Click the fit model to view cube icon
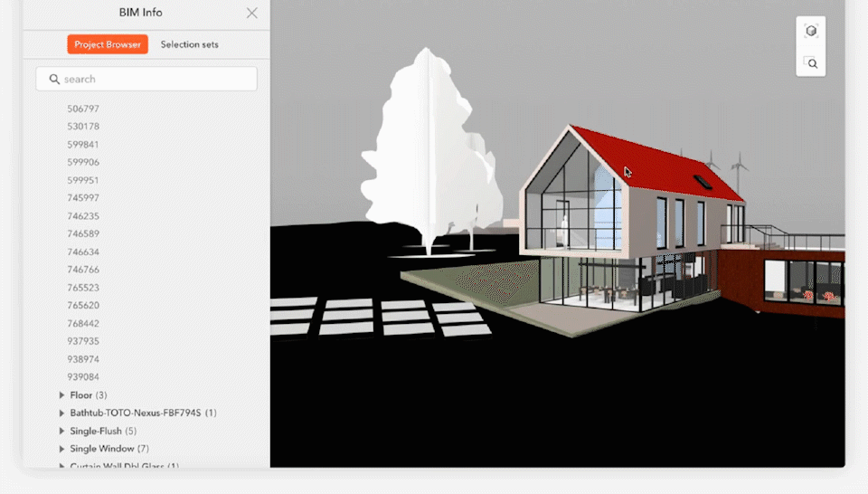Image resolution: width=868 pixels, height=494 pixels. (811, 32)
